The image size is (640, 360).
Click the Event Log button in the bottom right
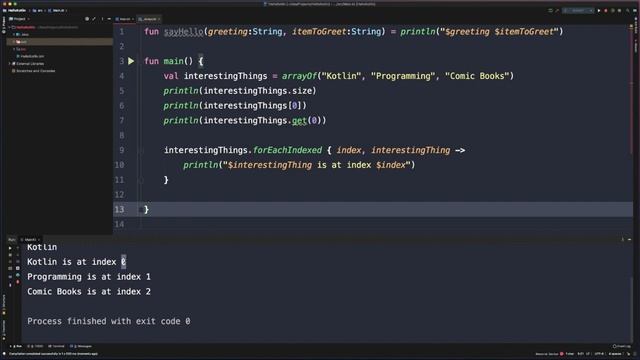(621, 346)
